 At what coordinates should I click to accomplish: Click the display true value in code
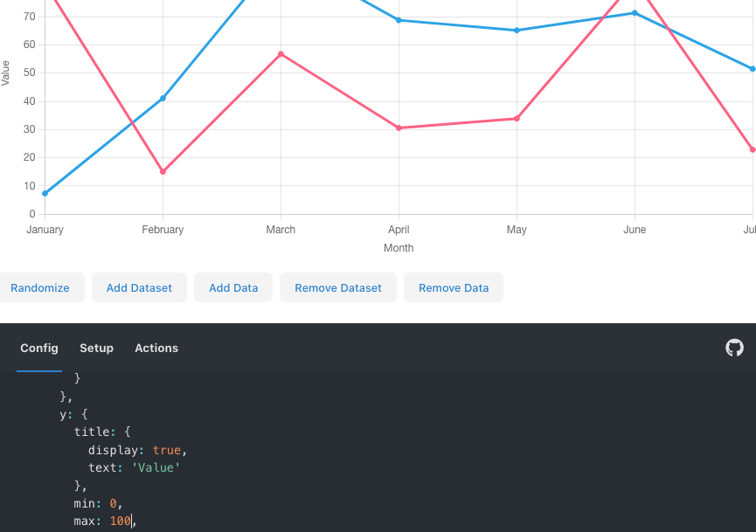coord(167,450)
